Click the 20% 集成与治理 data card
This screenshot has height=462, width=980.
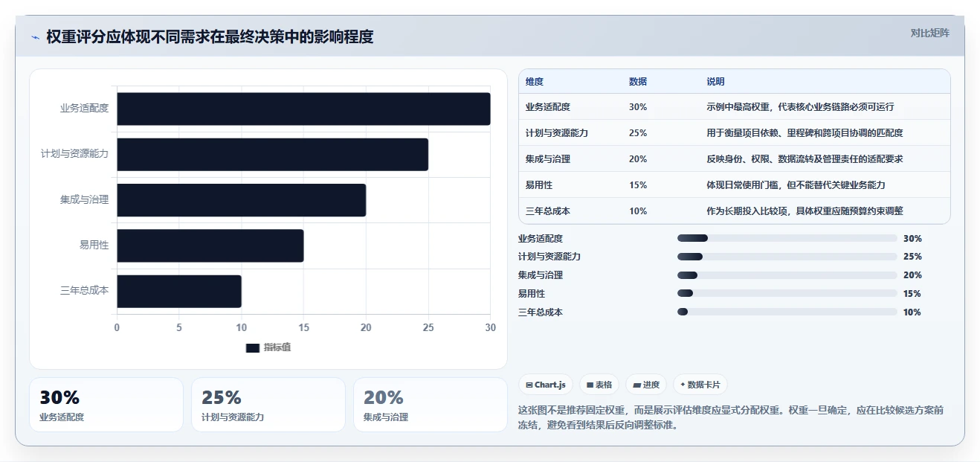(431, 405)
